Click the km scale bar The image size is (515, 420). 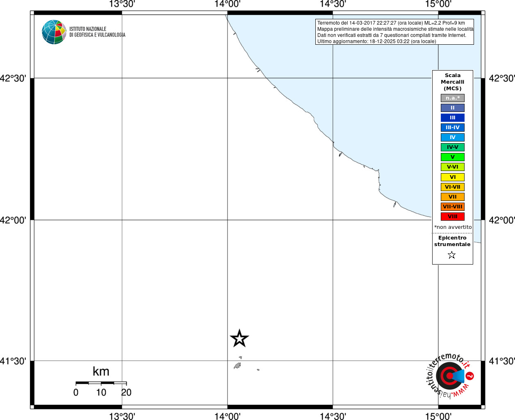click(x=101, y=383)
